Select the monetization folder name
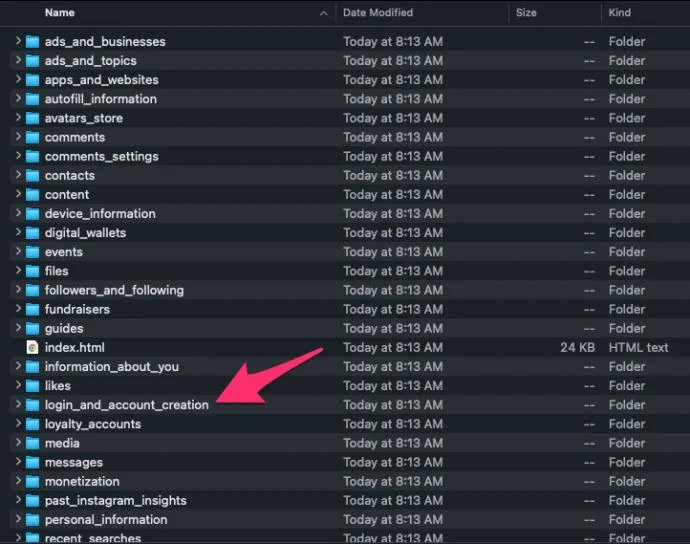The width and height of the screenshot is (690, 544). pos(82,482)
